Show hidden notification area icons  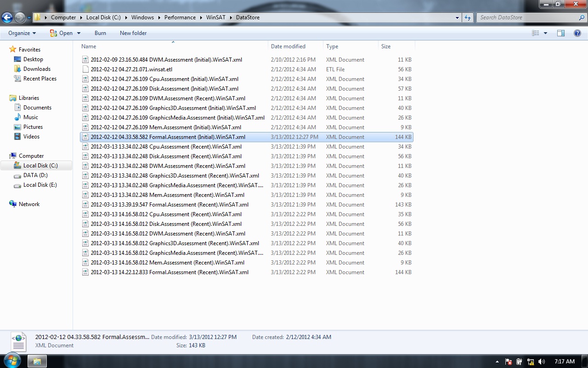point(497,362)
